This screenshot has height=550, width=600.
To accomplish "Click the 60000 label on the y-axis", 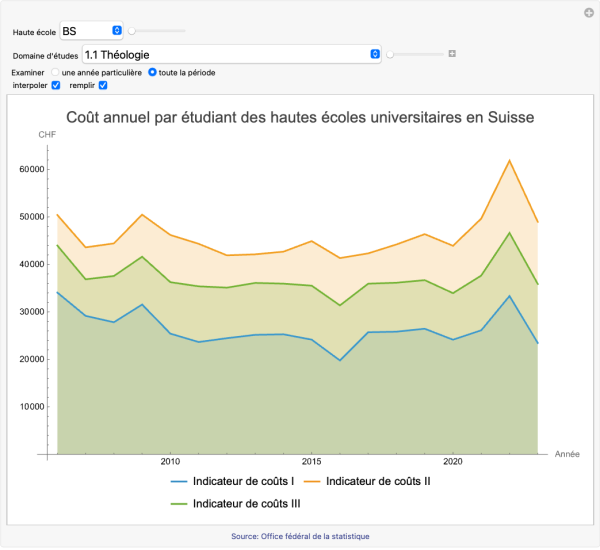I will [x=33, y=169].
